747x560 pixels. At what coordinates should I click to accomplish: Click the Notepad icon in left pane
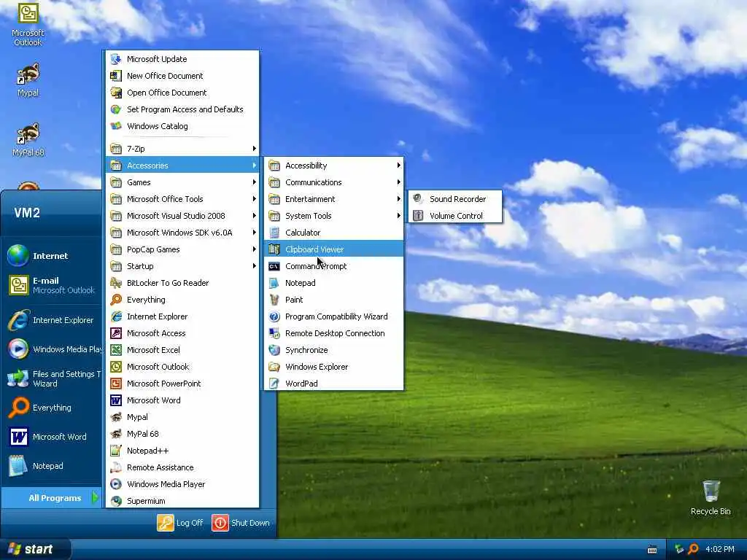tap(18, 466)
